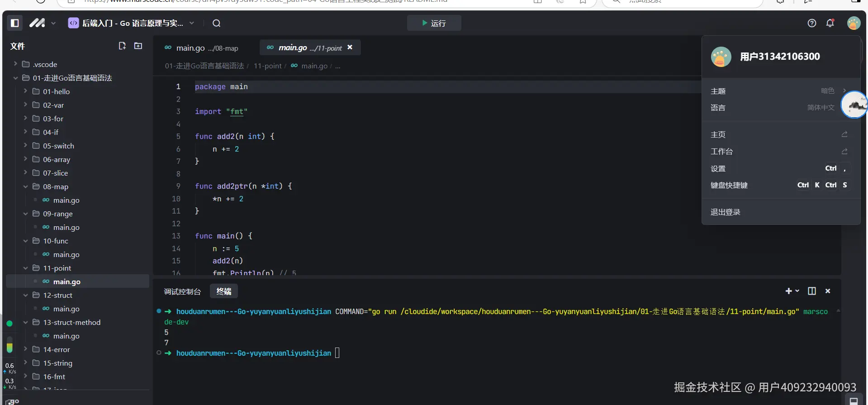This screenshot has width=868, height=405.
Task: Switch to the 调试控制台 tab
Action: tap(182, 291)
